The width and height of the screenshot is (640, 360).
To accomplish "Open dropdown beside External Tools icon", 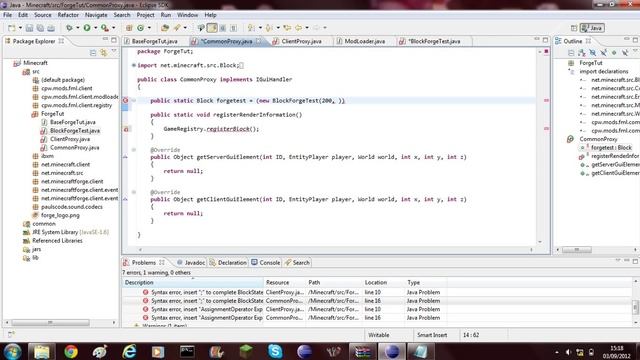I will point(113,28).
